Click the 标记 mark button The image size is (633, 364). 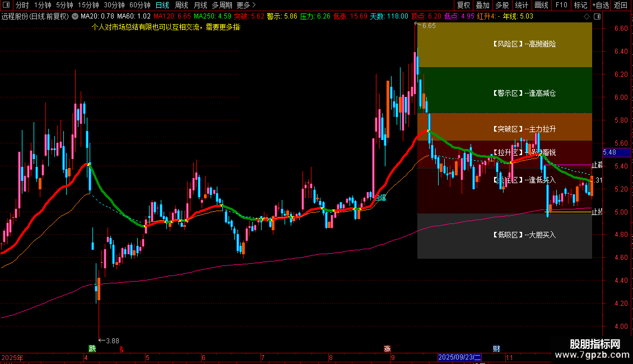[x=580, y=5]
